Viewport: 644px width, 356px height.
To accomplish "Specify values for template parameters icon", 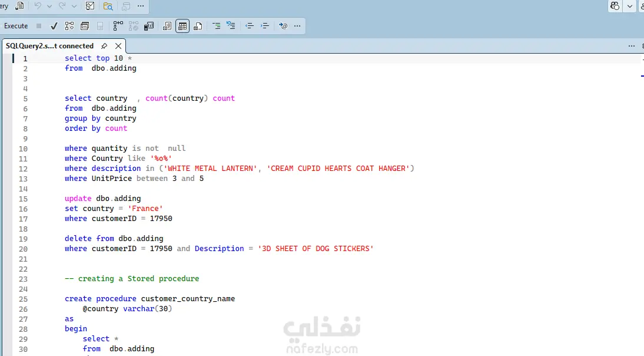I will 283,26.
